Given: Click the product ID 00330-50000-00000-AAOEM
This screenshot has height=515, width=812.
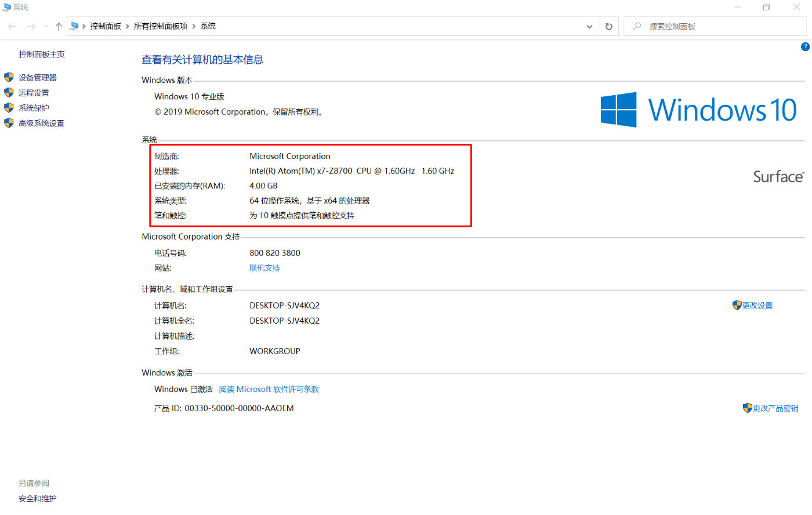Looking at the screenshot, I should click(239, 408).
